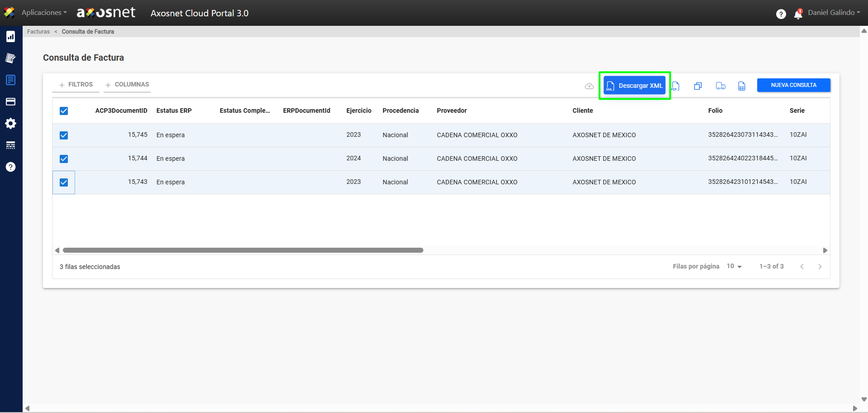Open the sidebar documents stack icon

(x=11, y=58)
